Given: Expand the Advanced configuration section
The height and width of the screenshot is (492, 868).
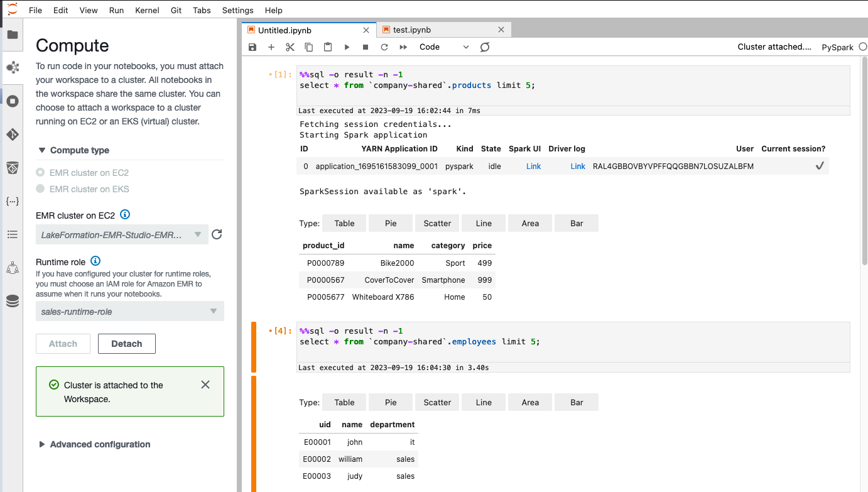Looking at the screenshot, I should pos(94,444).
